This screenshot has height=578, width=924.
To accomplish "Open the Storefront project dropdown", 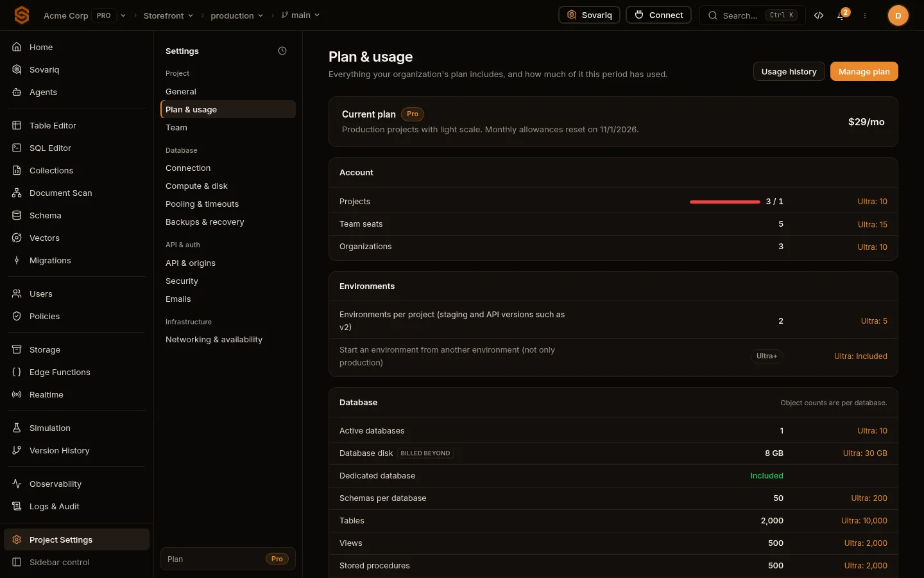I will 168,15.
